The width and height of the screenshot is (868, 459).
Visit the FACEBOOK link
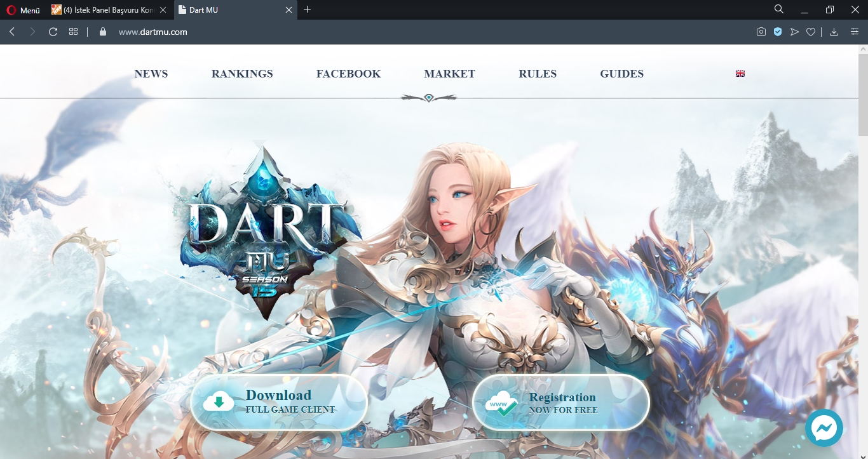(348, 74)
